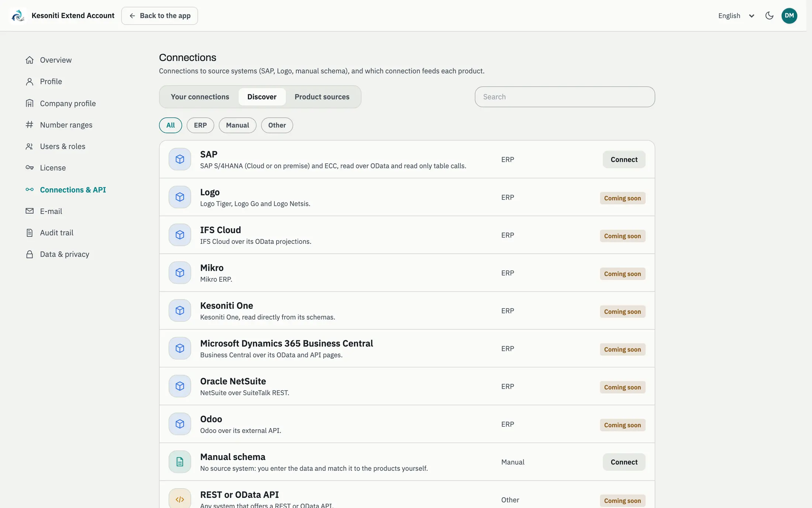Click the Logo row Coming soon badge
Viewport: 812px width, 508px height.
pyautogui.click(x=623, y=198)
